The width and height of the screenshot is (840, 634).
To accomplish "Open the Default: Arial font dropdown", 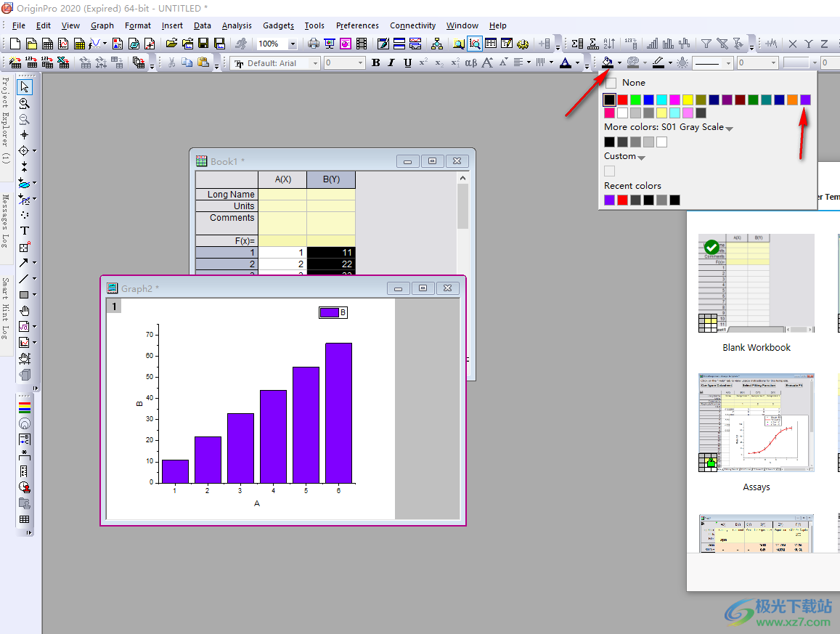I will coord(315,63).
